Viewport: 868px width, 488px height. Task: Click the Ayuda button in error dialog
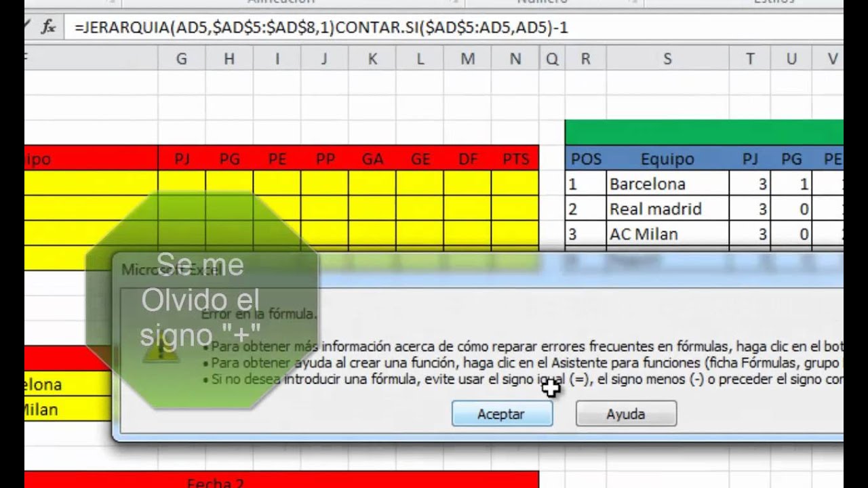[x=626, y=414]
